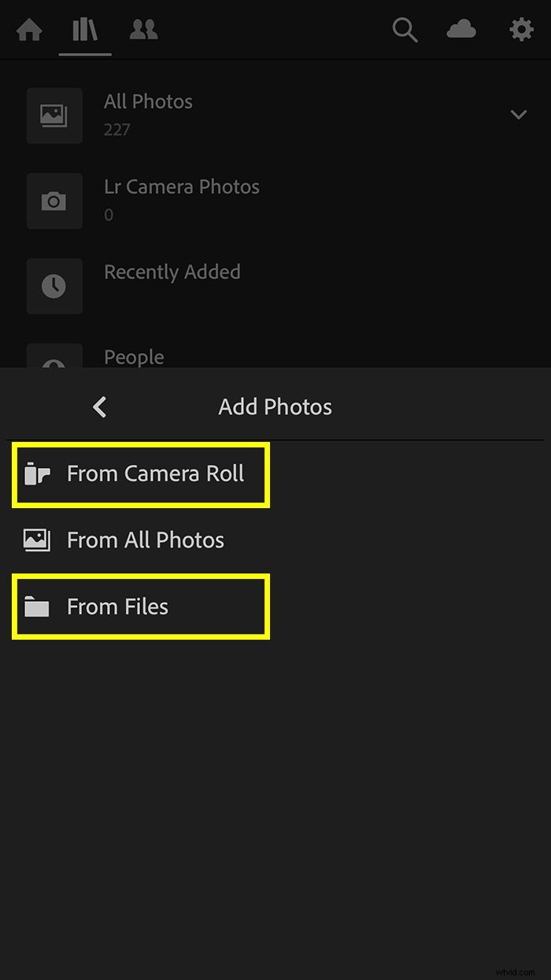Choose From Camera Roll import option
Image resolution: width=551 pixels, height=980 pixels.
click(x=155, y=473)
